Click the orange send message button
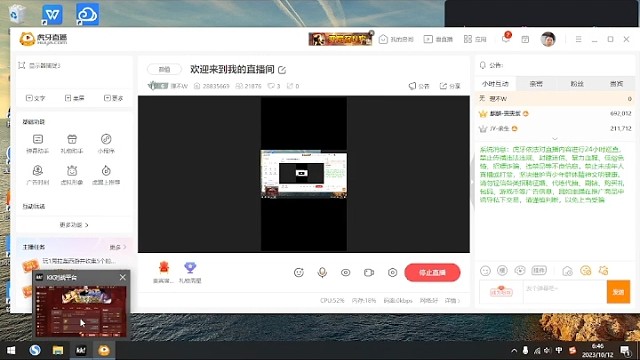 618,292
